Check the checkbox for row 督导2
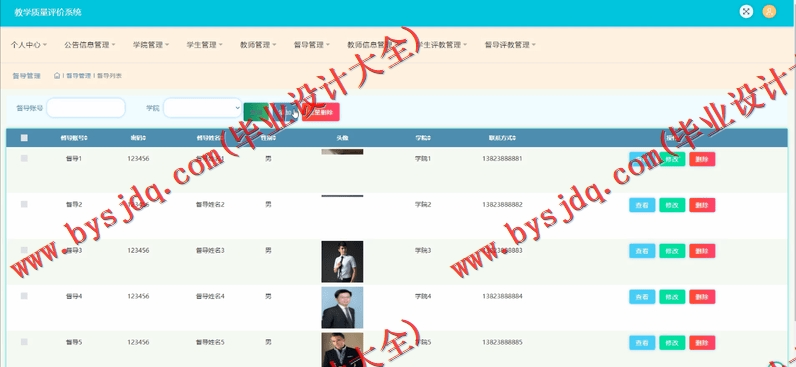 (x=24, y=205)
